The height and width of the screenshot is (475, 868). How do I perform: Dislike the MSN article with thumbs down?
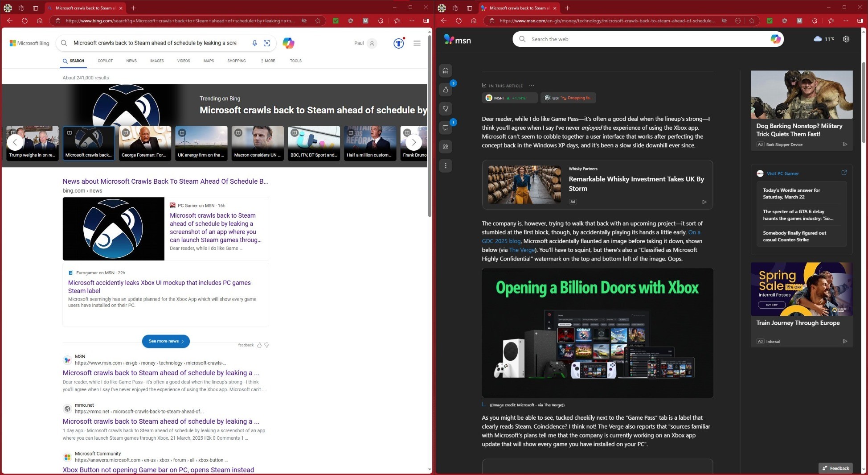tap(446, 109)
